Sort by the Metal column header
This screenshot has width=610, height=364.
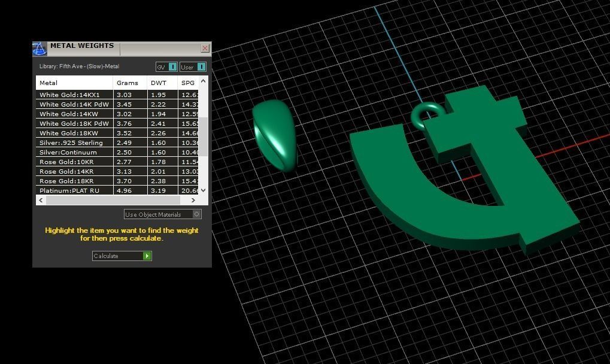click(x=74, y=83)
